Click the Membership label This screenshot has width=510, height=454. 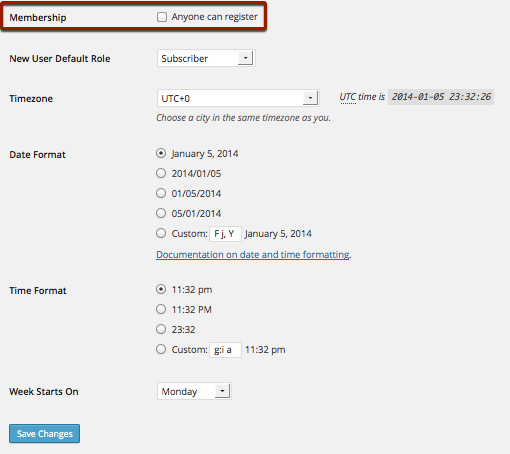point(38,18)
